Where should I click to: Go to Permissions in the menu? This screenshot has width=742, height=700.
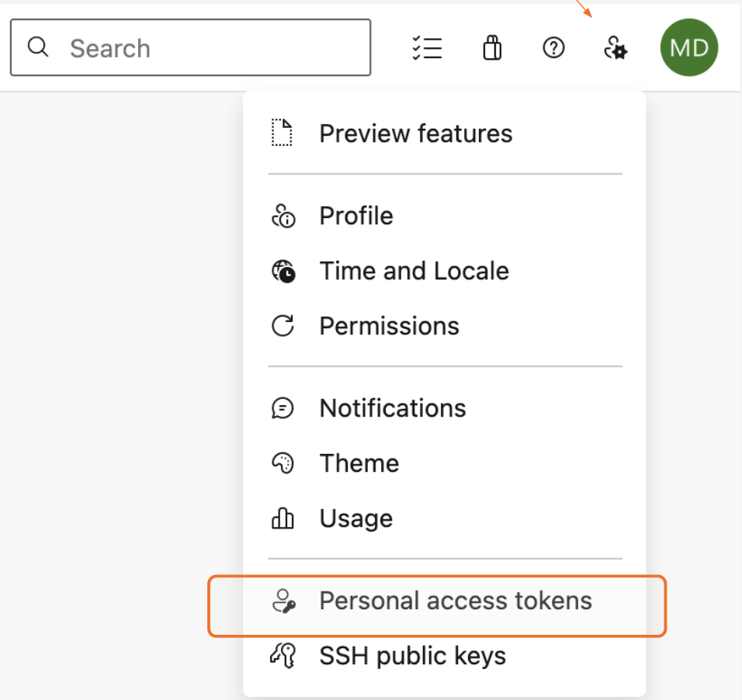click(x=389, y=326)
